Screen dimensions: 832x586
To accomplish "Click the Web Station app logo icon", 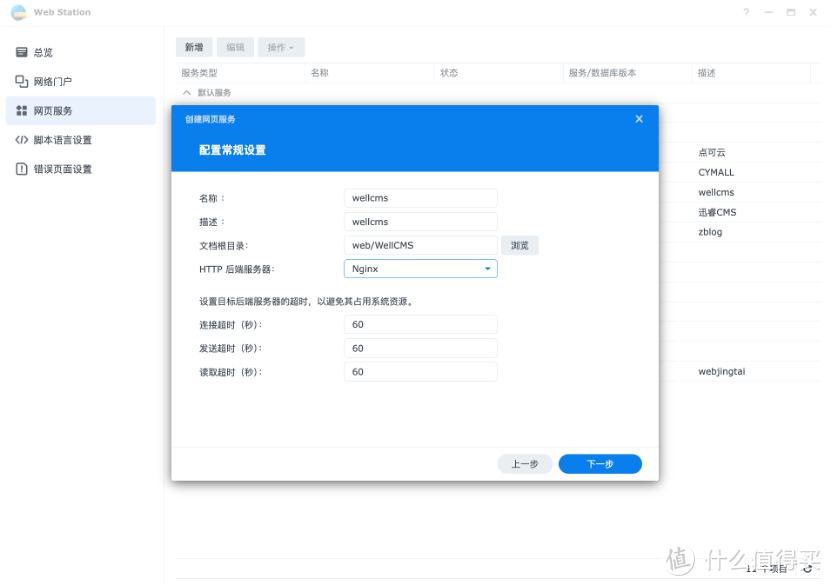I will (x=19, y=12).
